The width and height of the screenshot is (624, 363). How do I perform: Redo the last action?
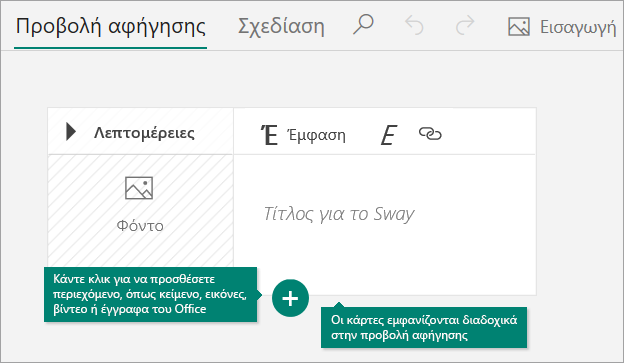pyautogui.click(x=465, y=25)
